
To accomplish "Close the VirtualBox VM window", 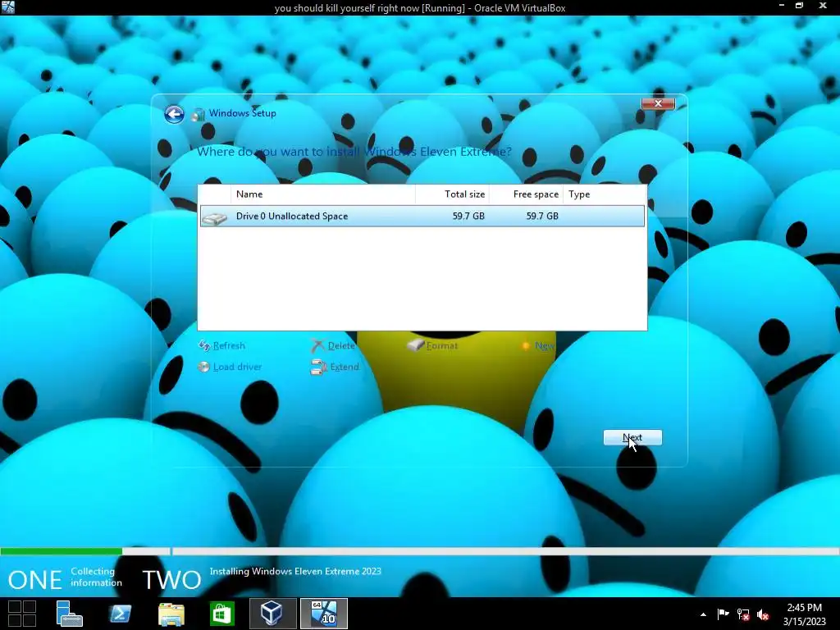I will pyautogui.click(x=822, y=6).
